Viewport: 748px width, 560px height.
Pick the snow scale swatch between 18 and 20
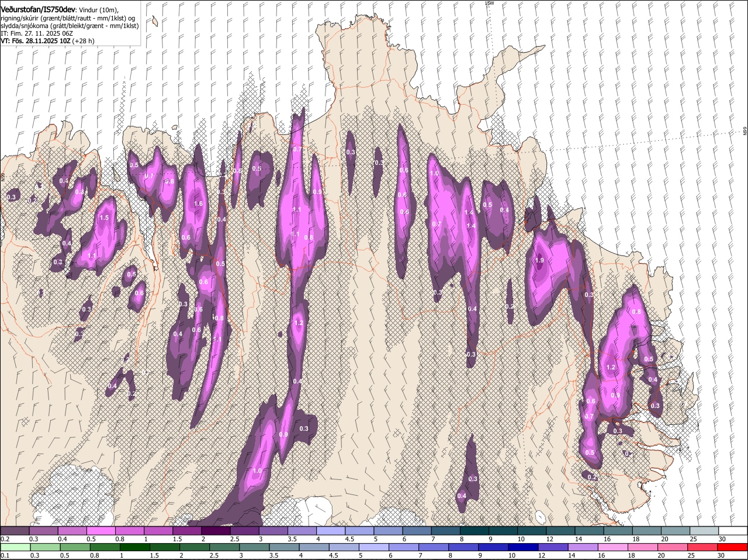tap(646, 531)
